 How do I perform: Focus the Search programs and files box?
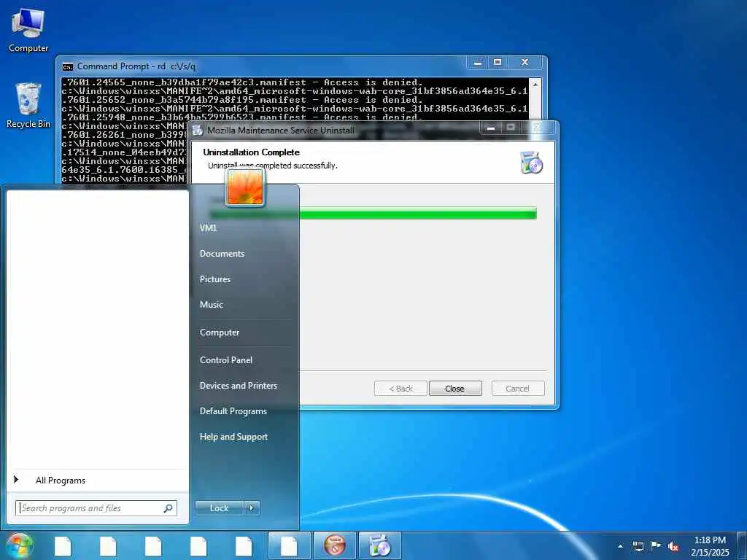pos(96,508)
